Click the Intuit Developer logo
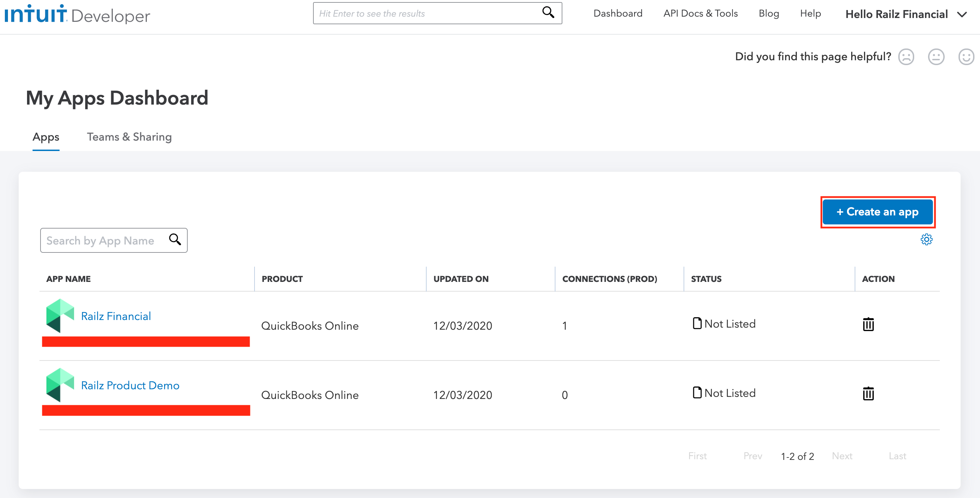This screenshot has width=980, height=498. (77, 15)
